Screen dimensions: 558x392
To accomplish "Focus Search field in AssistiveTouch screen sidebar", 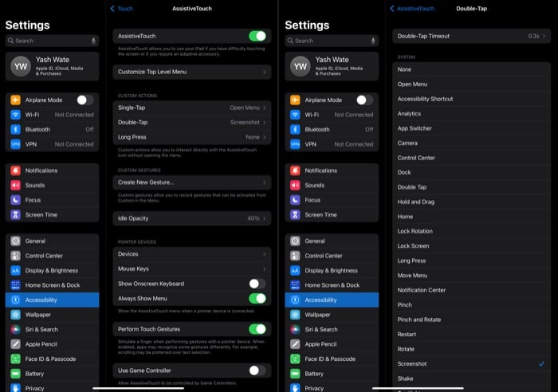I will point(53,41).
